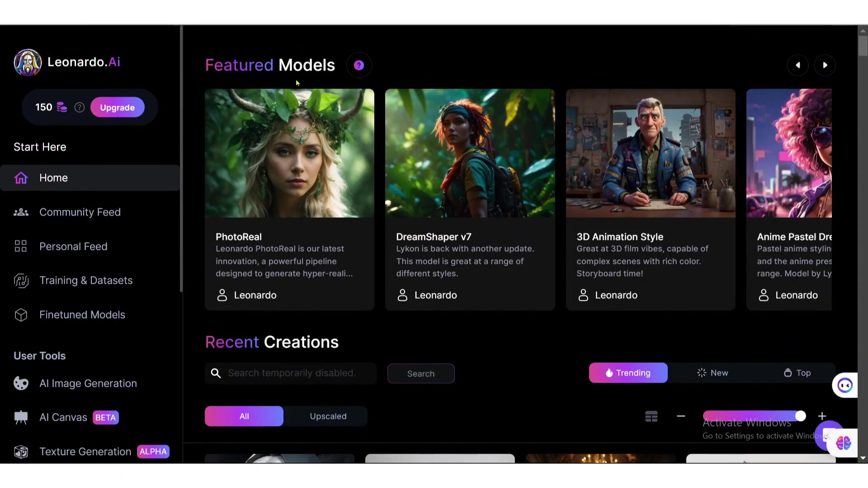This screenshot has height=488, width=868.
Task: Open the Texture Generation label
Action: coord(85,452)
